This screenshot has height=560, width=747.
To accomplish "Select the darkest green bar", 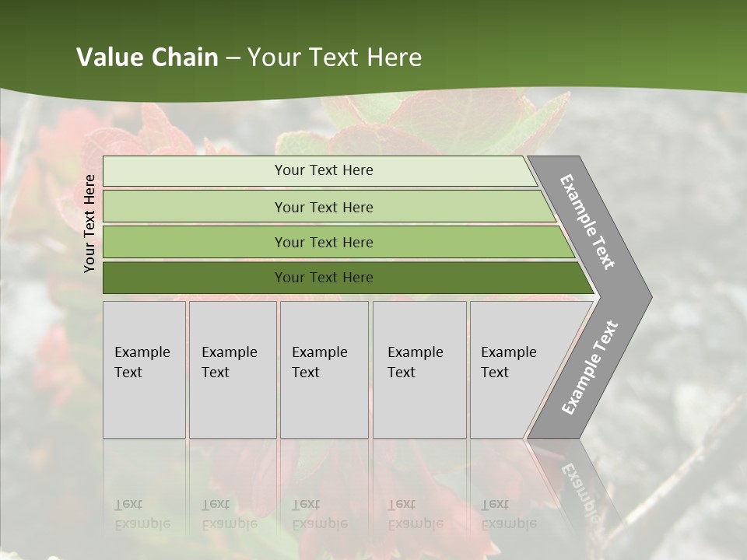I will tap(323, 278).
